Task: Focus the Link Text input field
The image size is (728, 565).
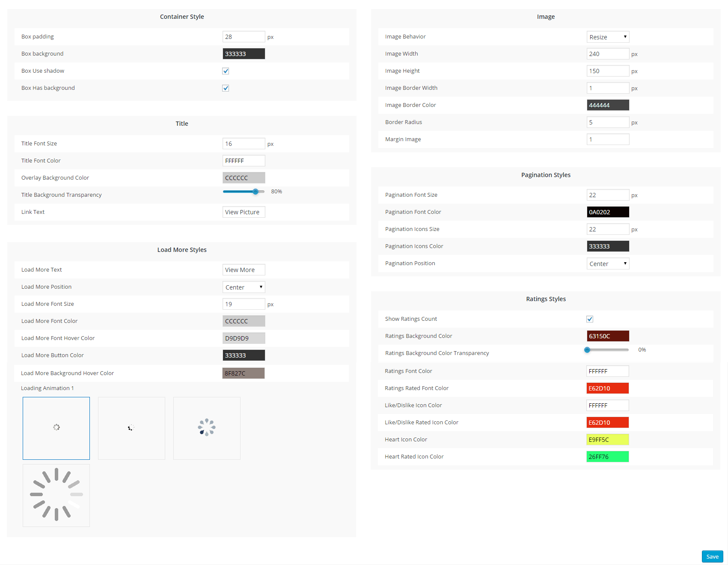Action: click(x=244, y=212)
